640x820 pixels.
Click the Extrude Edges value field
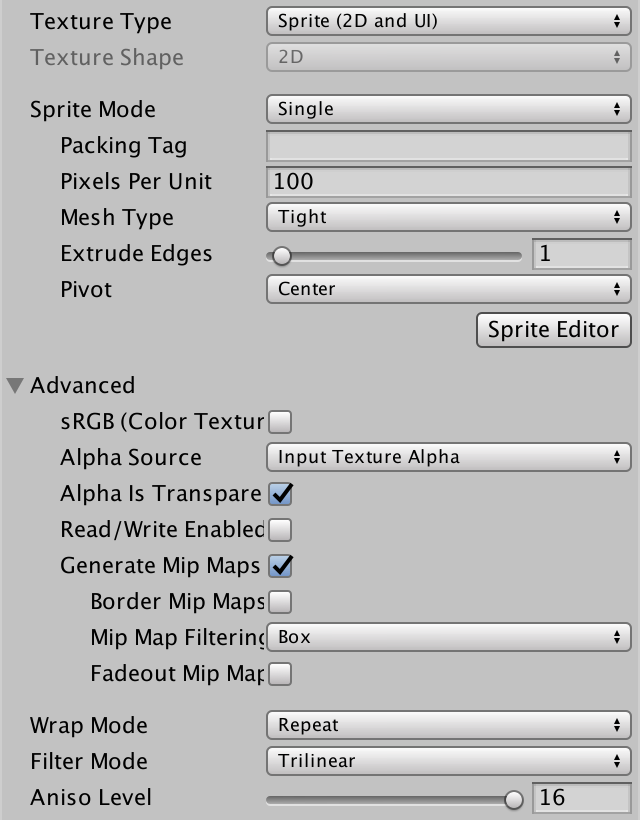click(x=581, y=254)
